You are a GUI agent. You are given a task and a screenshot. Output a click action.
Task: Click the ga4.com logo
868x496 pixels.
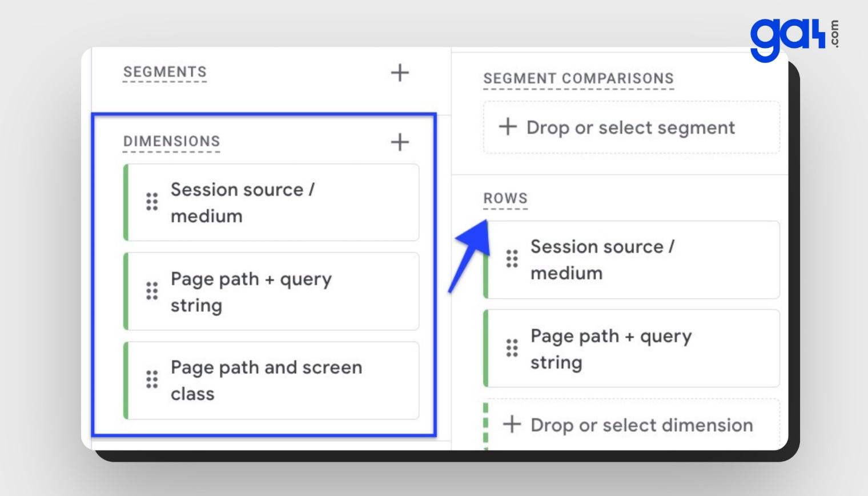click(x=794, y=39)
